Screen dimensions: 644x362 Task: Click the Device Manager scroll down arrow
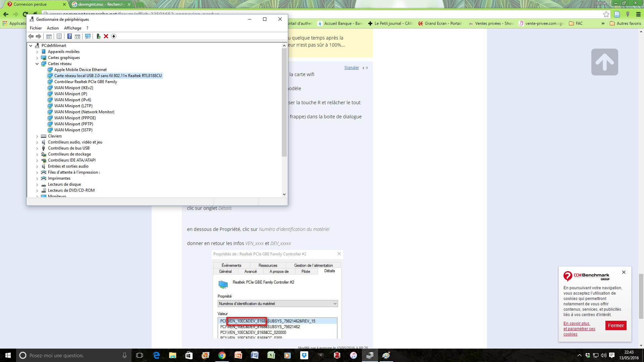(284, 194)
